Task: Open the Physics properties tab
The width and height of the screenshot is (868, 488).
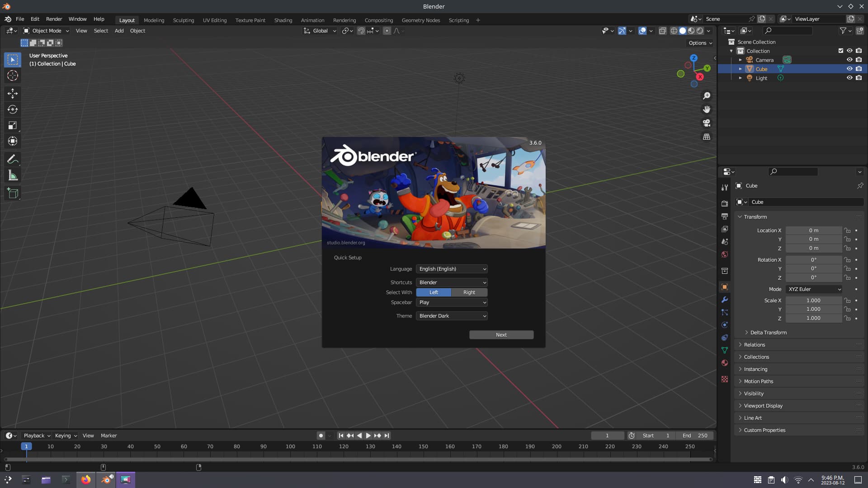Action: pos(725,325)
